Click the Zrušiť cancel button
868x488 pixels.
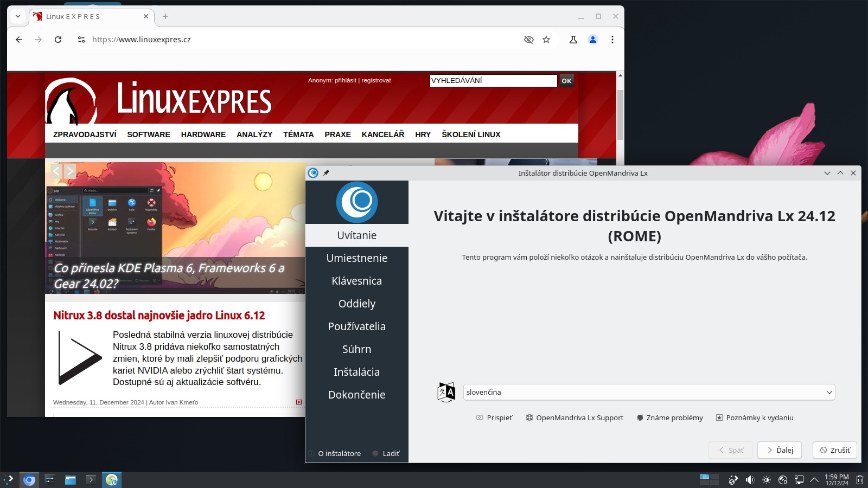[x=835, y=450]
